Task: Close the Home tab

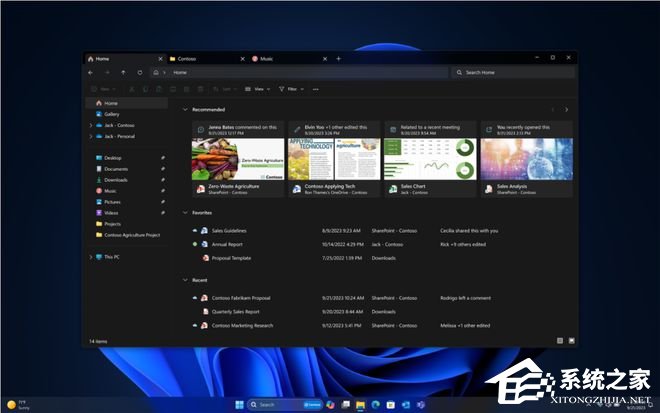Action: [160, 59]
